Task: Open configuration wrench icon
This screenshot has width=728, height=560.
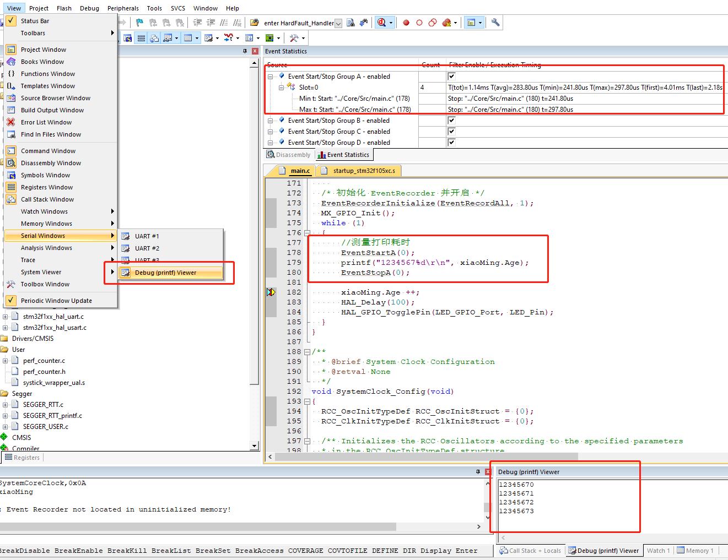Action: (495, 23)
